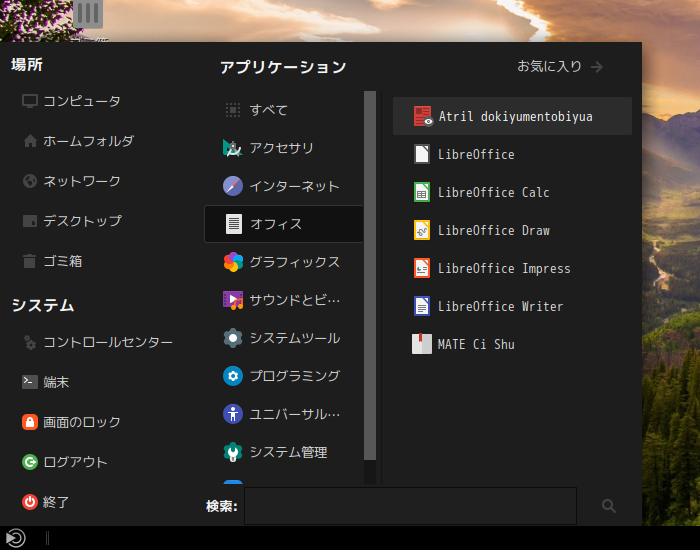Viewport: 700px width, 550px height.
Task: Open "ネットワーク" place text
Action: [82, 181]
